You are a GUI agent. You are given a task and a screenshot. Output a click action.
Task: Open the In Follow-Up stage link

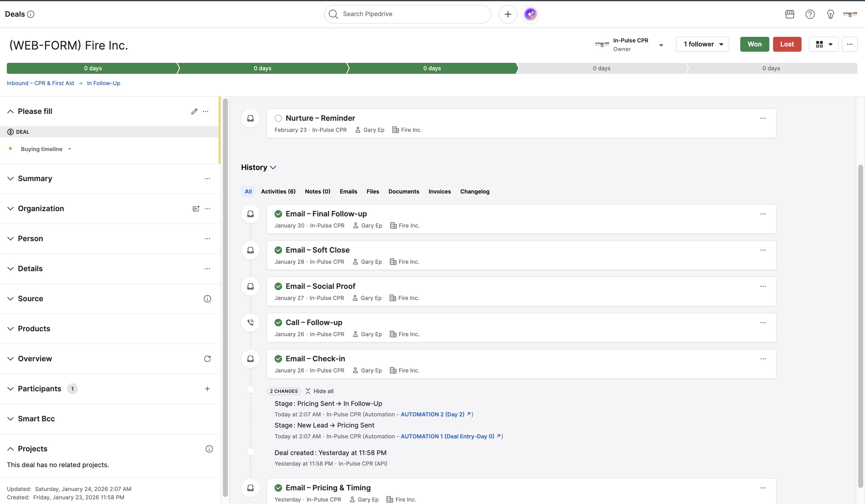(103, 83)
